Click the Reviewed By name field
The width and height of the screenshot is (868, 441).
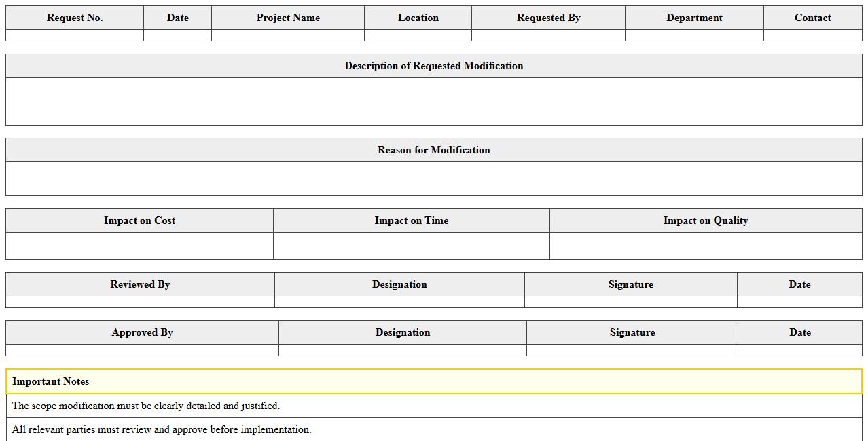[139, 300]
